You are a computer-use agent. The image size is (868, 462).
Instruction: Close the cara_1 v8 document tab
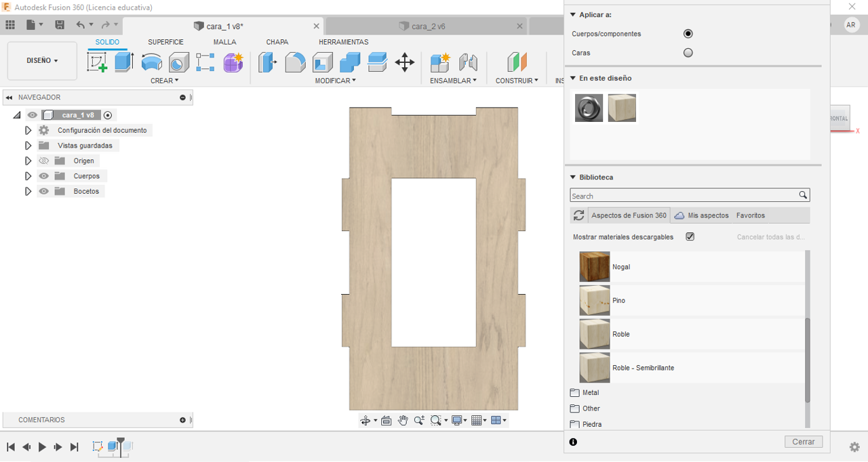[317, 26]
